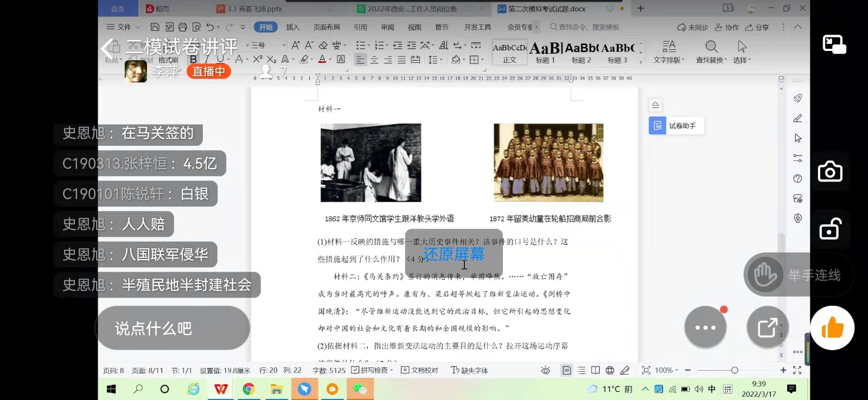Click the eye protection mode icon
The image size is (868, 400).
coord(546,370)
